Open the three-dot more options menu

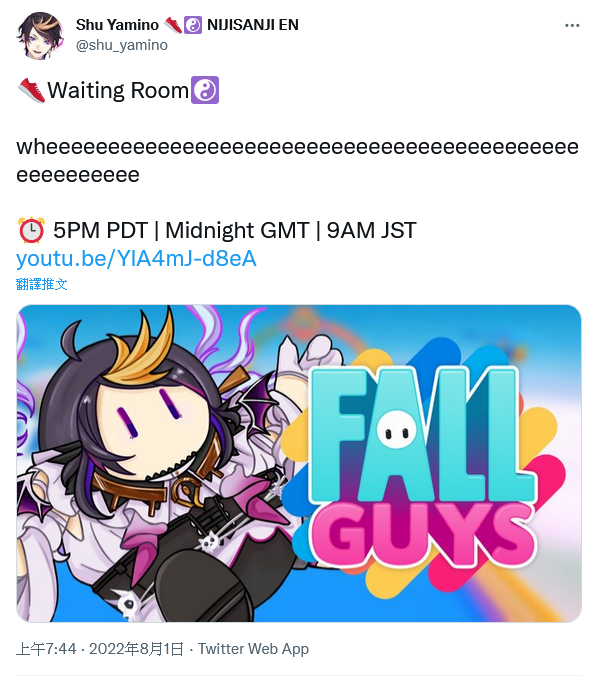572,26
